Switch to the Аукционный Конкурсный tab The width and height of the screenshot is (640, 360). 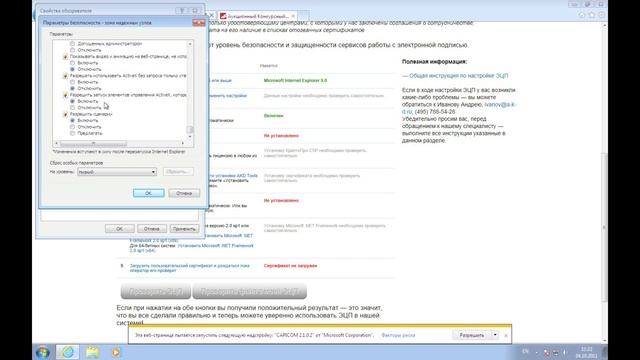(x=258, y=16)
